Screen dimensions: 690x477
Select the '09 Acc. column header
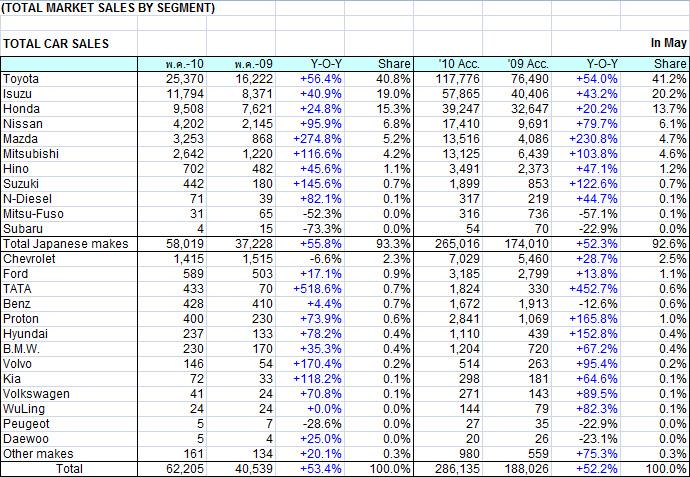(531, 64)
